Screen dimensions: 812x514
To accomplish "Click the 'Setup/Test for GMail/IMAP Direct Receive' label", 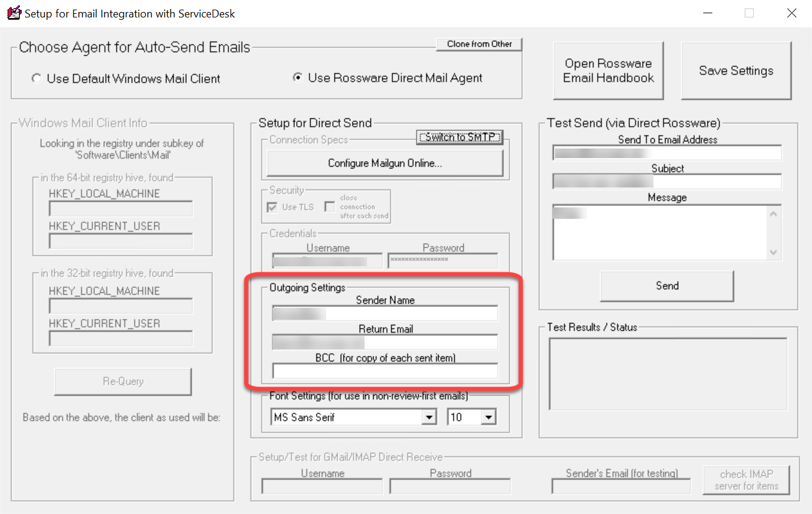I will point(351,457).
